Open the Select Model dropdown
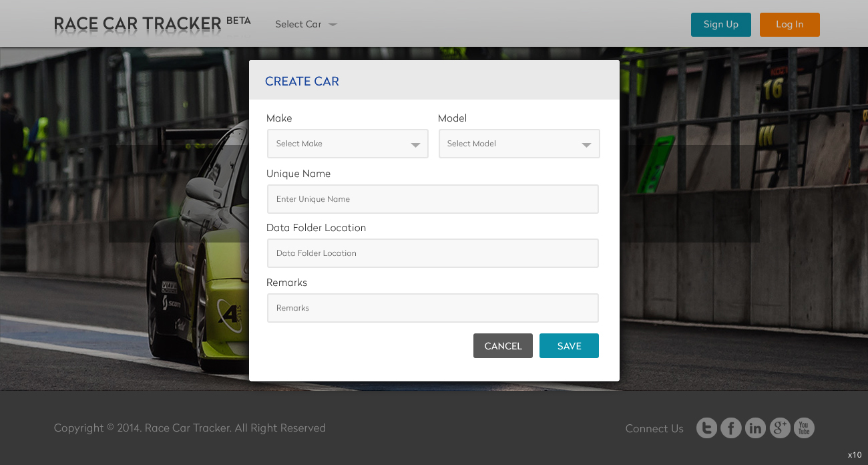The image size is (868, 465). coord(519,144)
